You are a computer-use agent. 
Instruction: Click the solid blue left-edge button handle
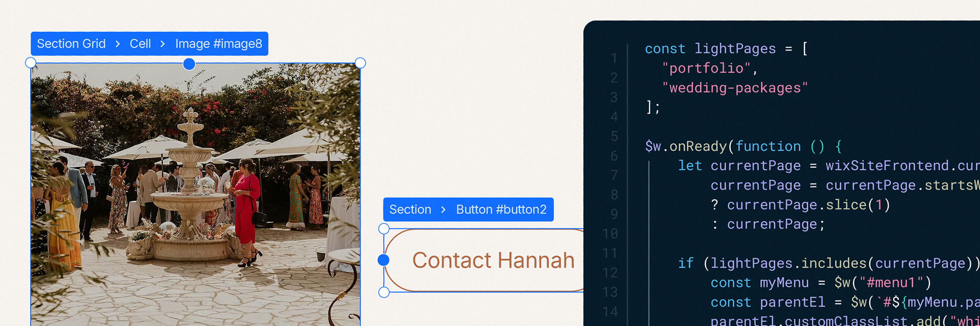coord(383,260)
